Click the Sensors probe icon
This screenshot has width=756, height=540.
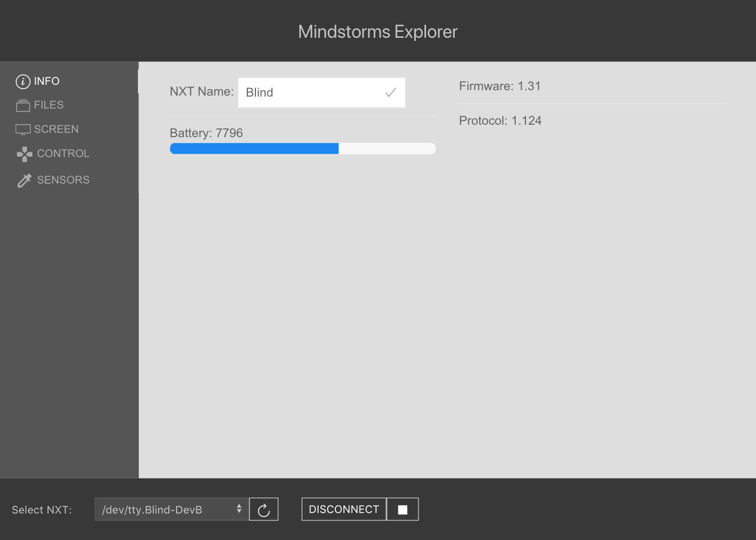[x=24, y=180]
